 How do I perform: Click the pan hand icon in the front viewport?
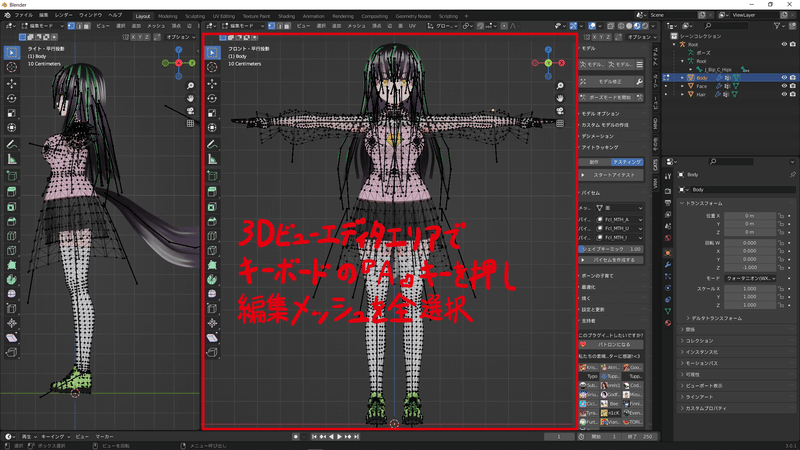[560, 98]
